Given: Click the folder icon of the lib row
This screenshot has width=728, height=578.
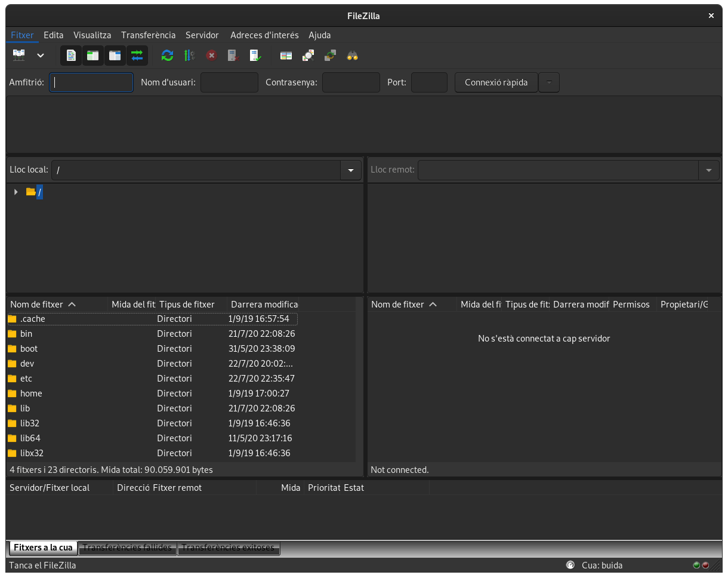Looking at the screenshot, I should click(12, 408).
